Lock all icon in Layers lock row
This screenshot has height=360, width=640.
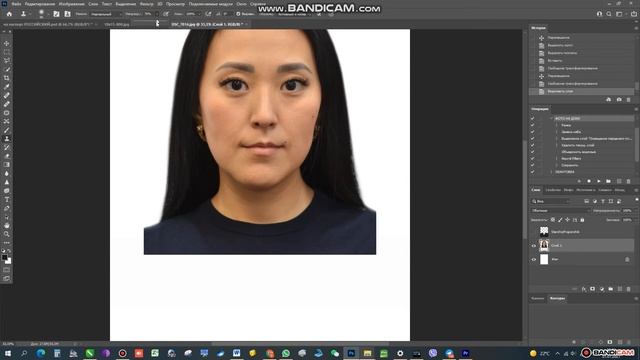click(582, 220)
